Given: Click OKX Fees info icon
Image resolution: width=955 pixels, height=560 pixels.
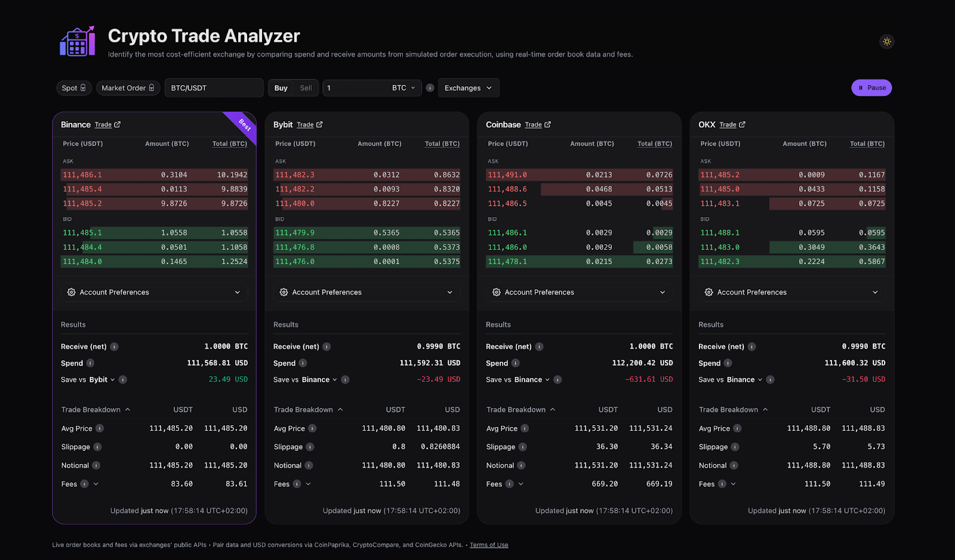Looking at the screenshot, I should click(722, 484).
